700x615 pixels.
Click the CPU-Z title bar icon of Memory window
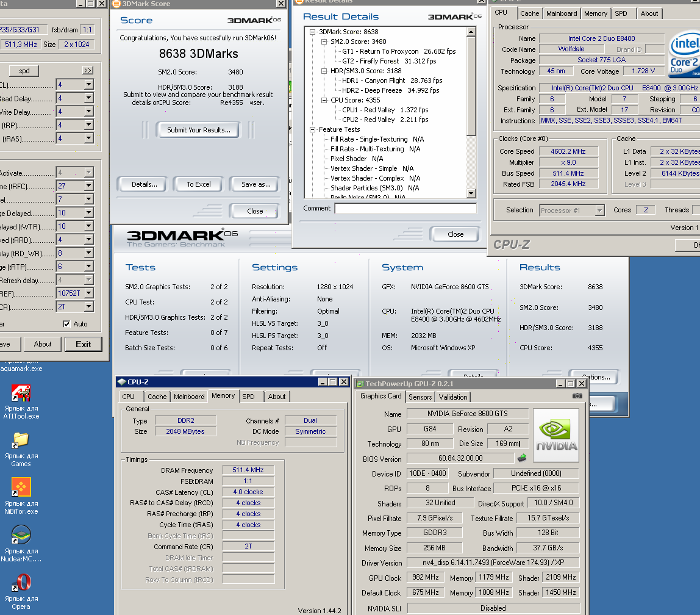[x=122, y=382]
